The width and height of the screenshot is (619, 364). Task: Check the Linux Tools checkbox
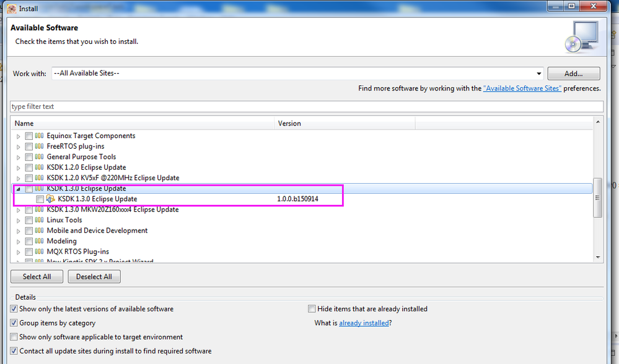coord(29,220)
